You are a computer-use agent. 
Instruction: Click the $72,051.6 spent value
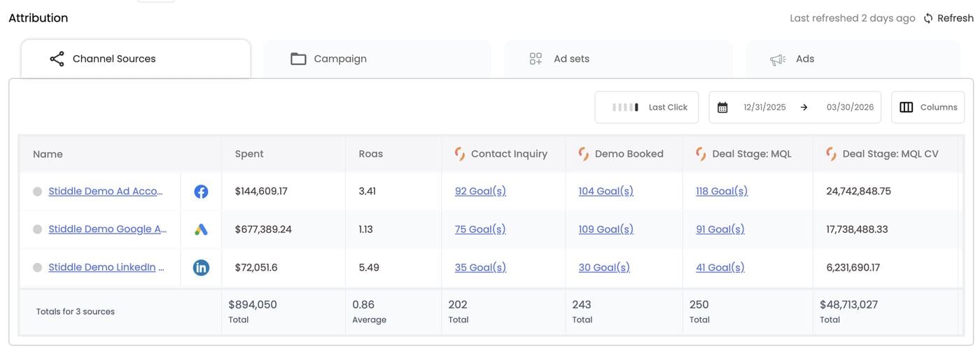click(256, 267)
